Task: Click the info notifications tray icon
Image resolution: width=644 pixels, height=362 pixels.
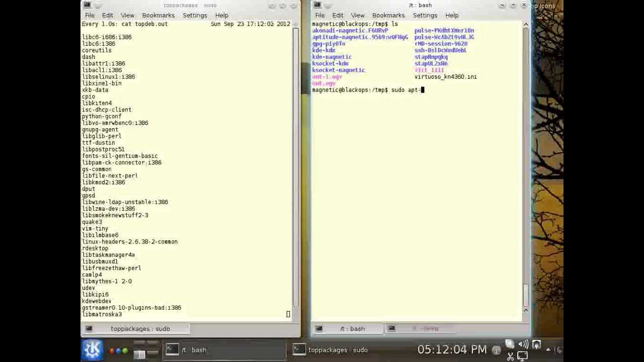Action: tap(496, 350)
